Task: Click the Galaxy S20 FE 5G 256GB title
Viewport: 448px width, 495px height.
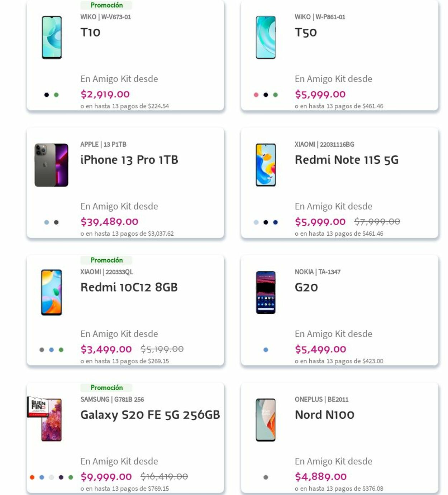Action: pos(150,415)
